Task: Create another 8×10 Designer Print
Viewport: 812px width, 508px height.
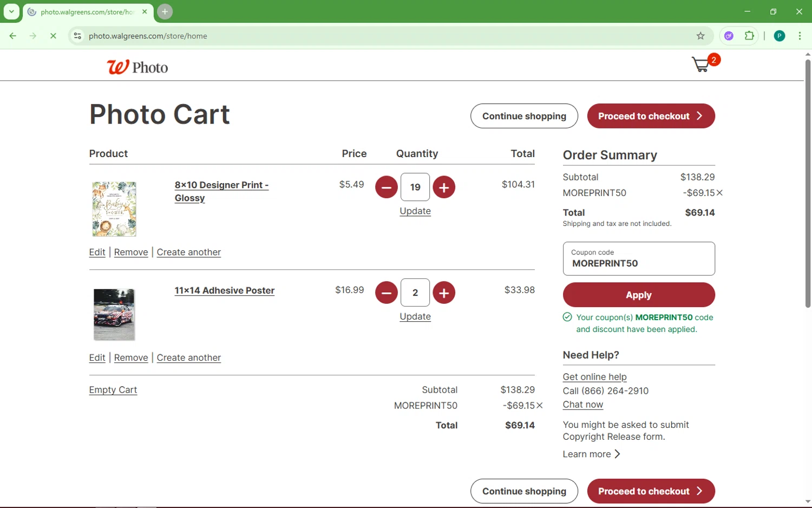Action: (x=189, y=252)
